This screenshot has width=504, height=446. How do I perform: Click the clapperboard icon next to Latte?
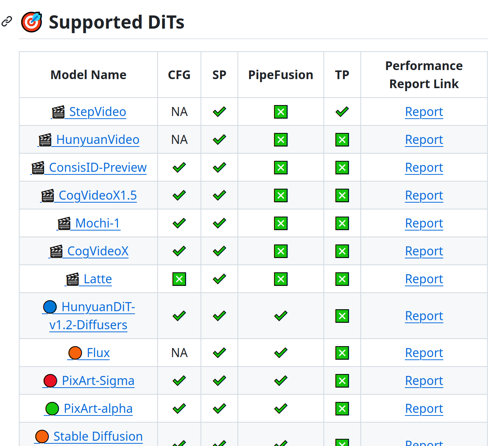click(x=72, y=279)
